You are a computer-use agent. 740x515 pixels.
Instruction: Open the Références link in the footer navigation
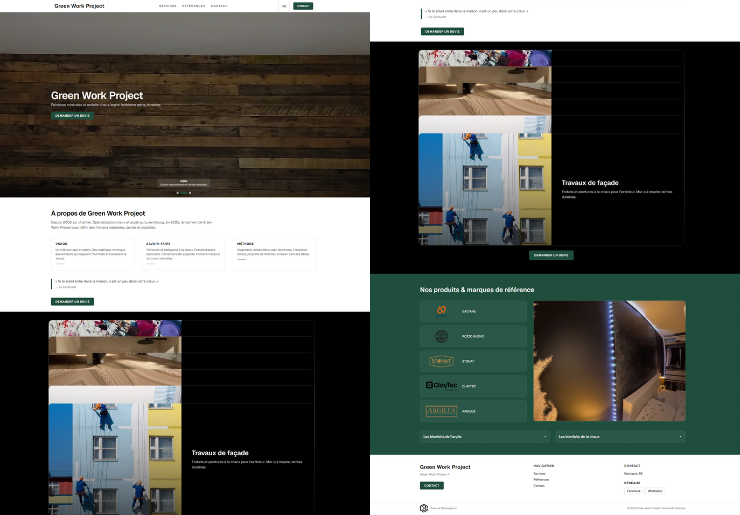(541, 480)
